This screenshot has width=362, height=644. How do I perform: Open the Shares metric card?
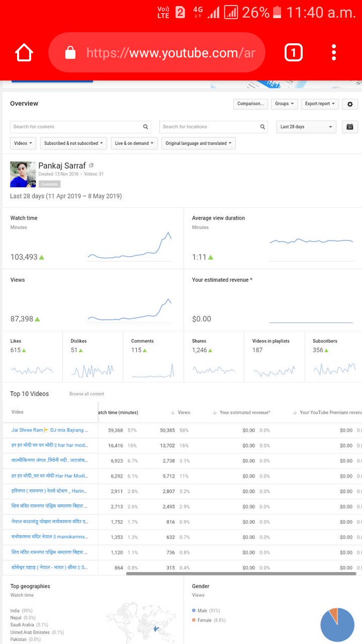[214, 357]
